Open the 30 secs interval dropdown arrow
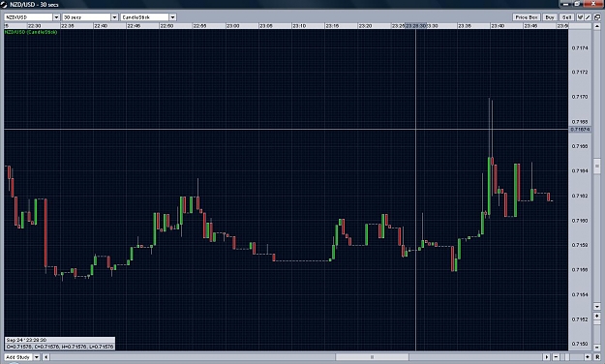This screenshot has width=605, height=364. point(114,17)
